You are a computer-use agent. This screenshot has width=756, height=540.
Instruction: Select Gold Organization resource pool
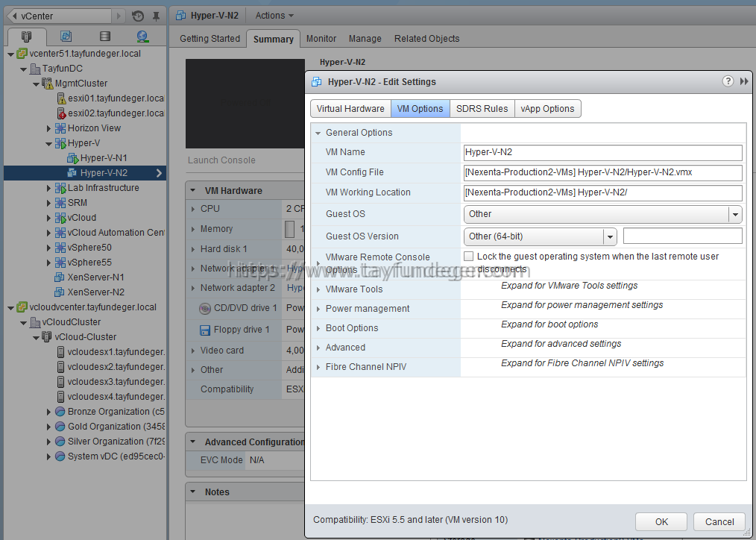tap(116, 427)
